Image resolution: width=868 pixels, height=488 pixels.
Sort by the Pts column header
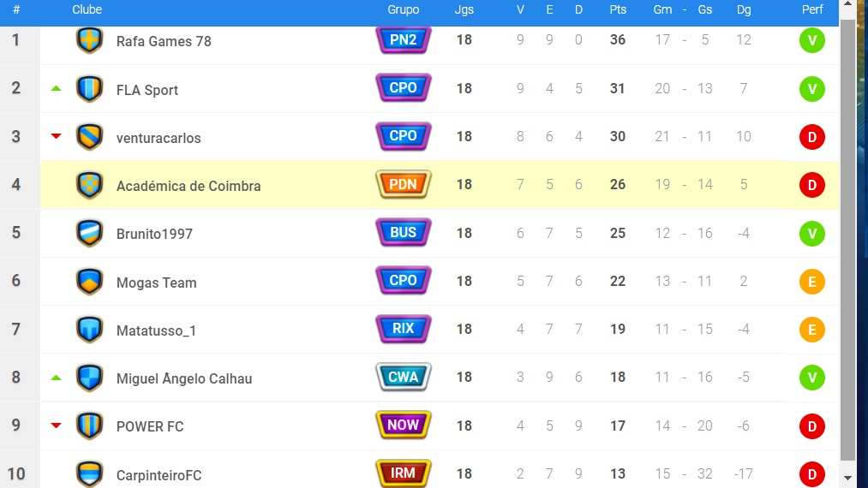pos(618,9)
